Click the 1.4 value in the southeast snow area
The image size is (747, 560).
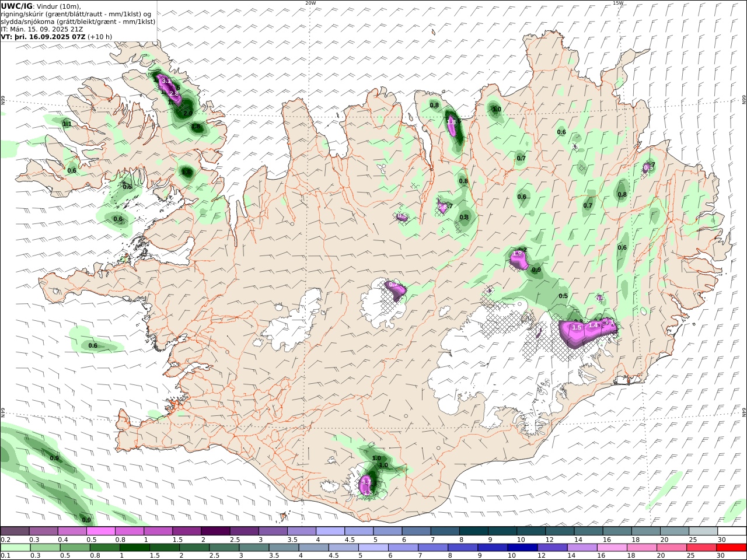[594, 325]
